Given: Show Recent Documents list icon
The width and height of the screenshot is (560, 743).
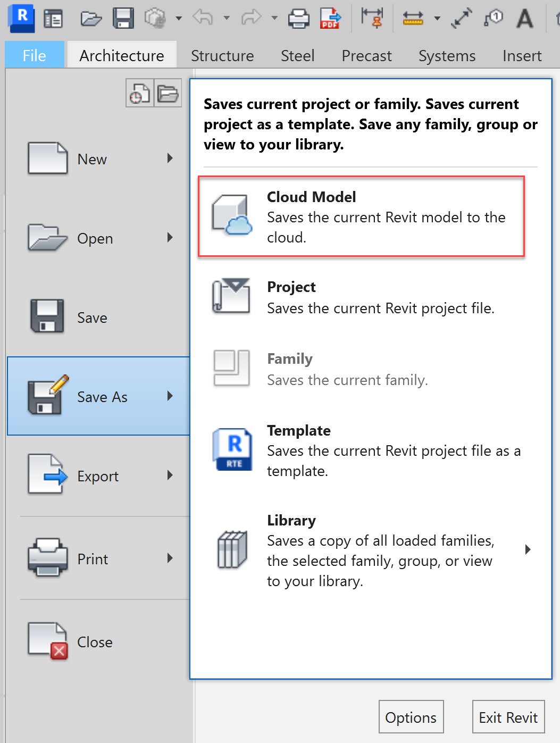Looking at the screenshot, I should click(x=139, y=94).
